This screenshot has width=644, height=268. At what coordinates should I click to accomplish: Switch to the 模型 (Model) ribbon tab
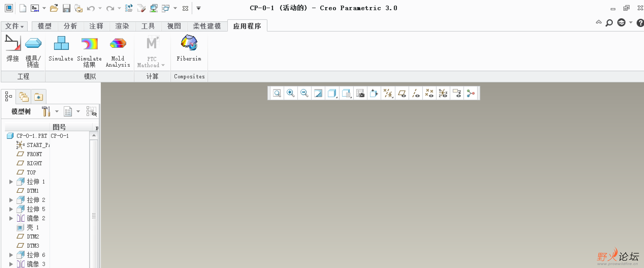pyautogui.click(x=45, y=26)
